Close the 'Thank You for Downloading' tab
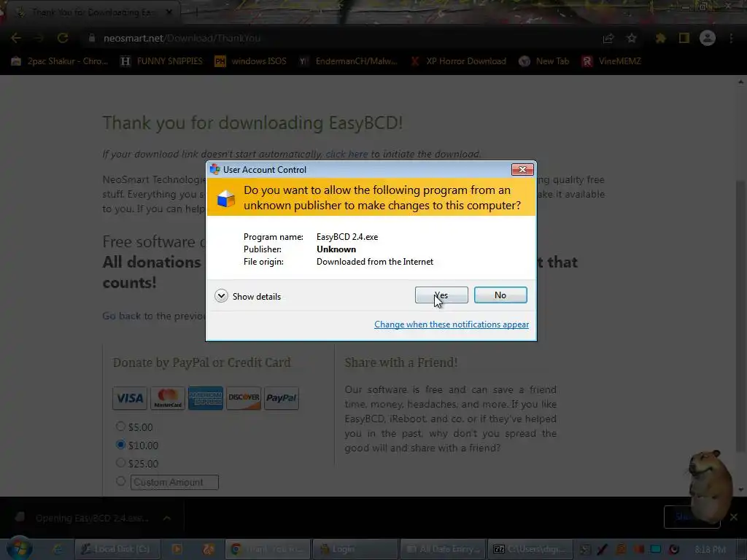Screen dimensions: 747x560 169,12
